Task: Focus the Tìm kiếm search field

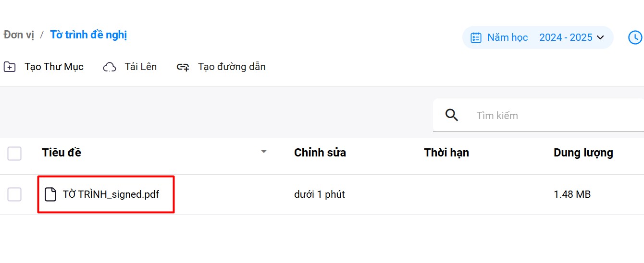Action: [x=553, y=116]
